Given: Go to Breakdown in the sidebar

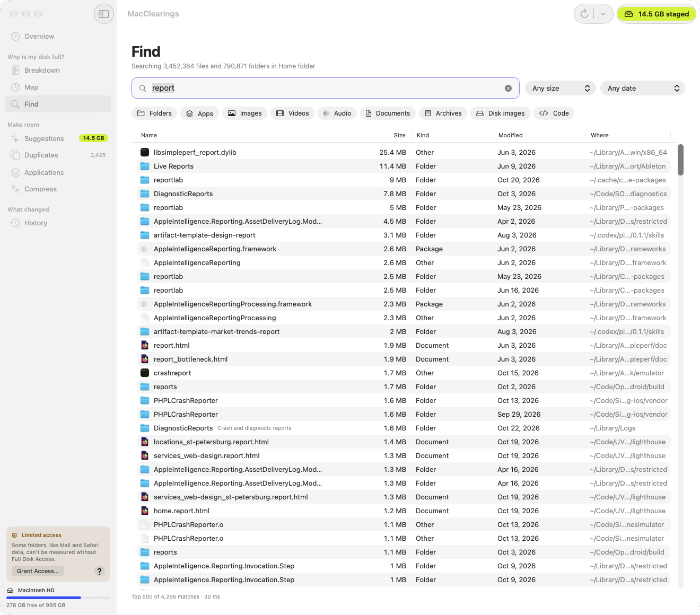Looking at the screenshot, I should pos(58,71).
